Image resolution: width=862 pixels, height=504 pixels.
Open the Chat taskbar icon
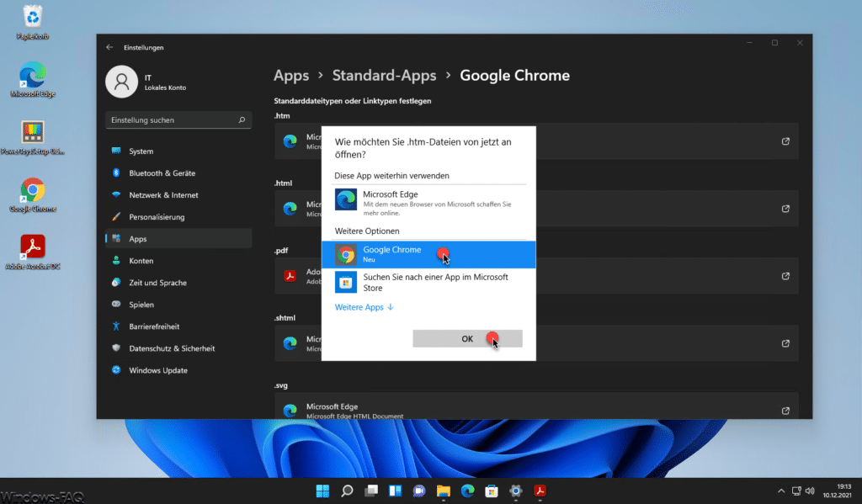click(419, 491)
